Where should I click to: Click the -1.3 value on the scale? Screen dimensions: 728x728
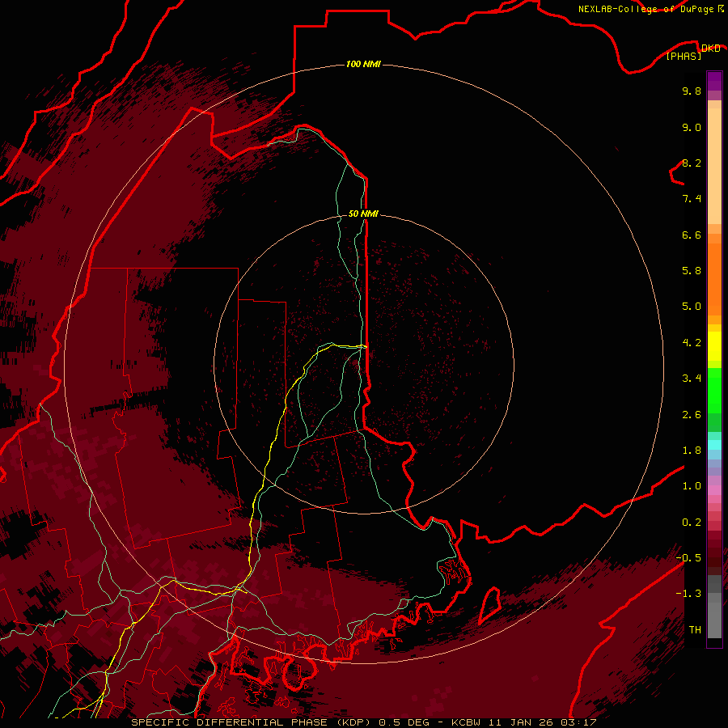click(x=688, y=594)
